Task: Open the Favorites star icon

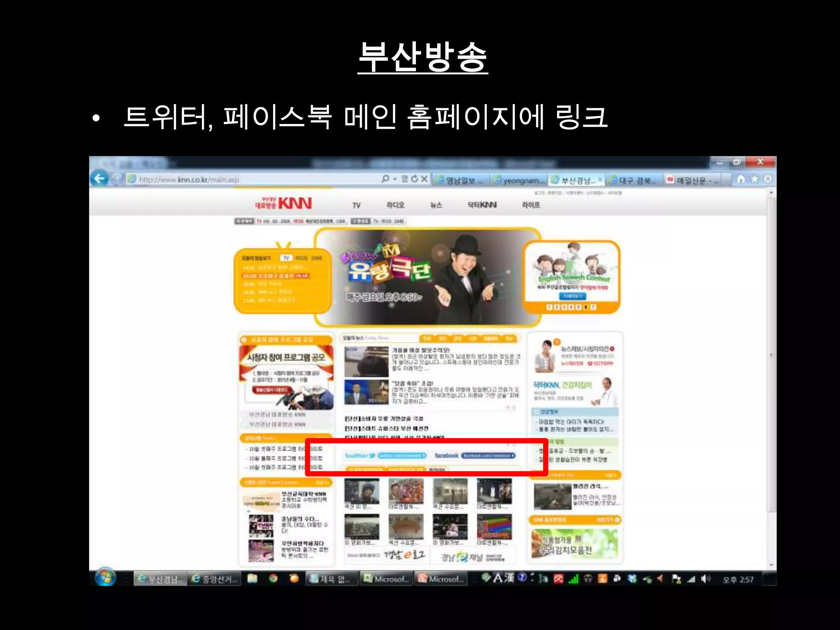Action: tap(754, 179)
